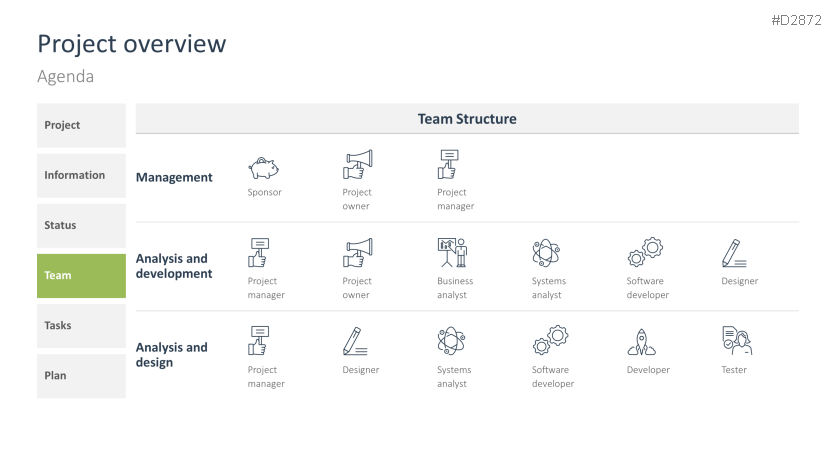Click the Tester icon
This screenshot has width=836, height=470.
click(736, 342)
